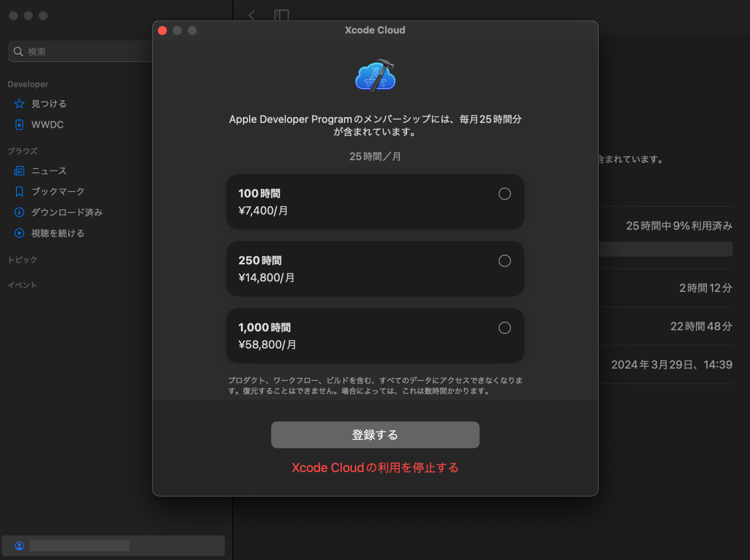750x560 pixels.
Task: Select the 100時間 plan radio button
Action: (504, 194)
